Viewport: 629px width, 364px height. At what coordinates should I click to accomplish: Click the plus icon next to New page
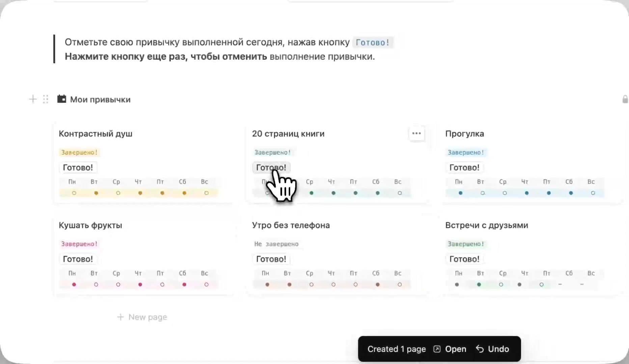point(120,317)
